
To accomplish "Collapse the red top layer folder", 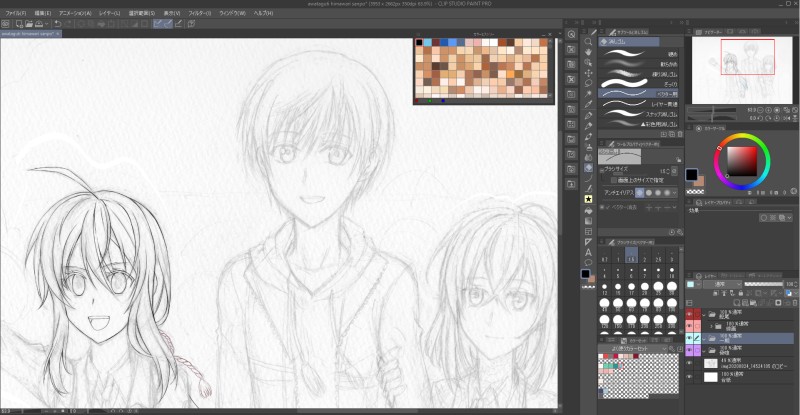I will point(704,314).
